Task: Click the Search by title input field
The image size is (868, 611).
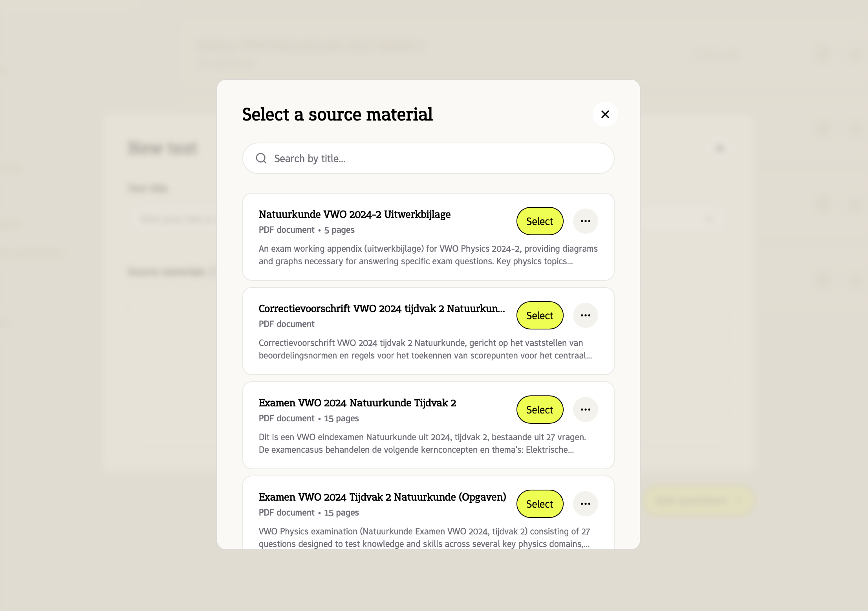Action: click(432, 158)
